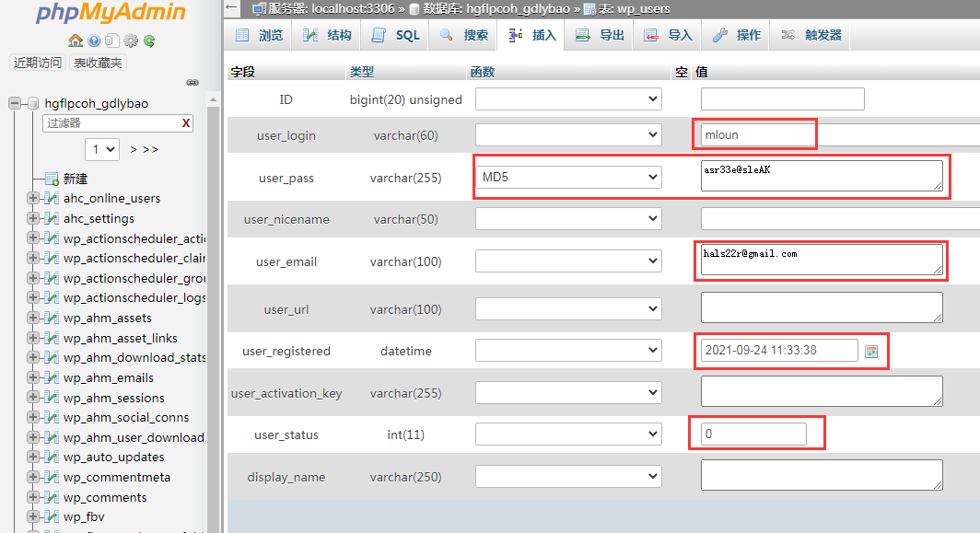Image resolution: width=980 pixels, height=533 pixels.
Task: Expand ahc_settings table node
Action: tap(32, 218)
